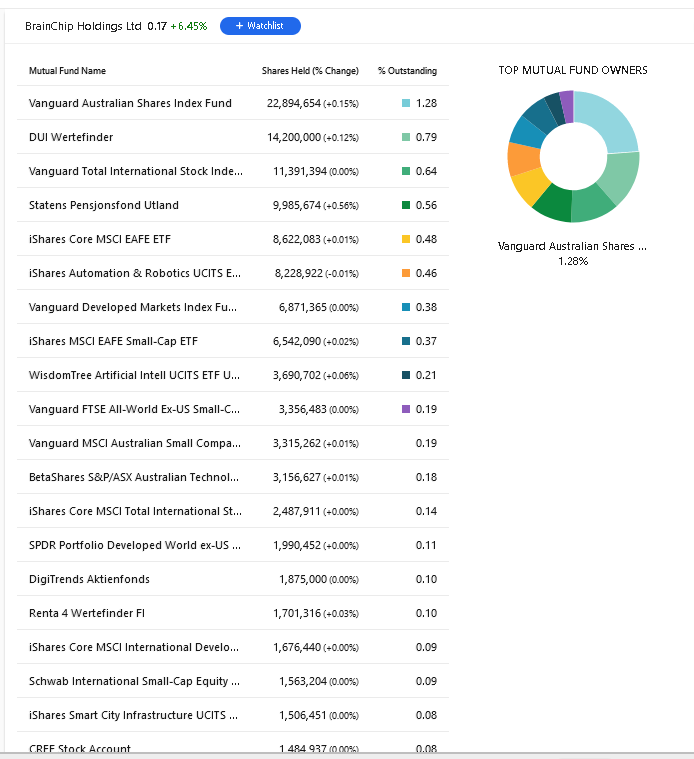
Task: Click % Outstanding column header
Action: tap(407, 71)
